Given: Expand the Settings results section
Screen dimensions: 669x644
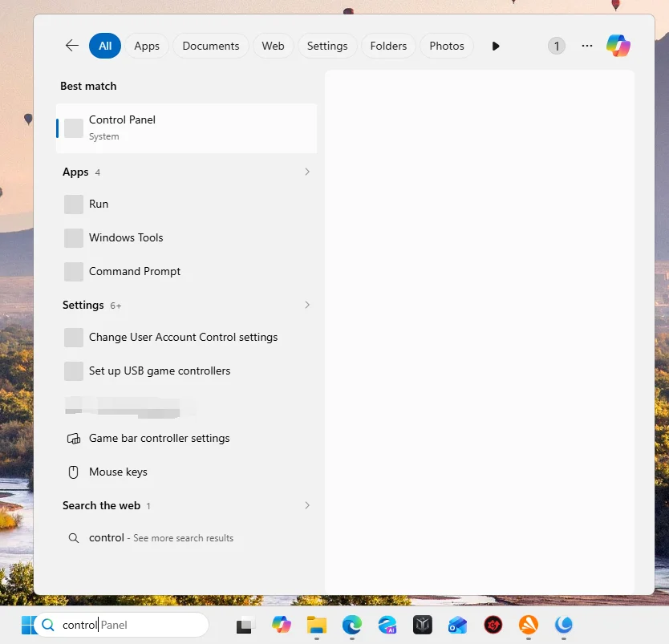Looking at the screenshot, I should click(x=306, y=306).
